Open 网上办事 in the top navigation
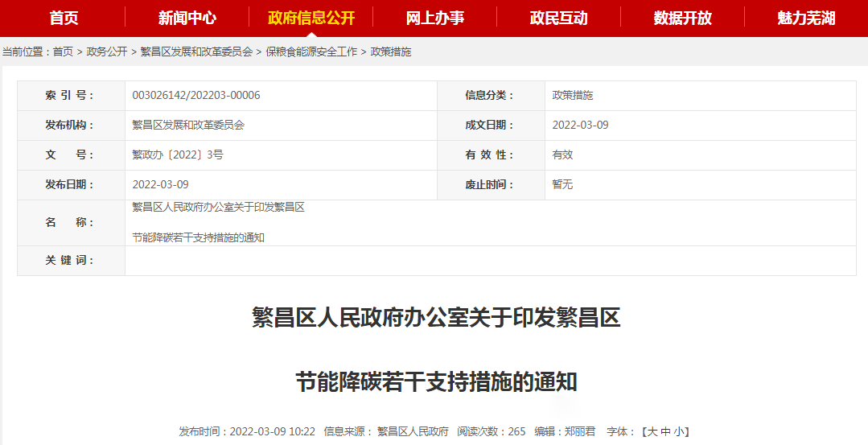 (434, 18)
